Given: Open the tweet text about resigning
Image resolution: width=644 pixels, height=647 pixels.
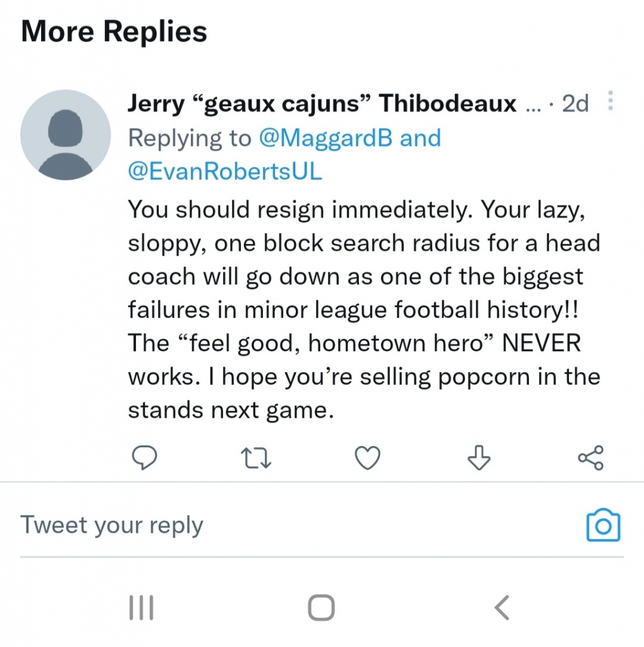Looking at the screenshot, I should pos(363,310).
